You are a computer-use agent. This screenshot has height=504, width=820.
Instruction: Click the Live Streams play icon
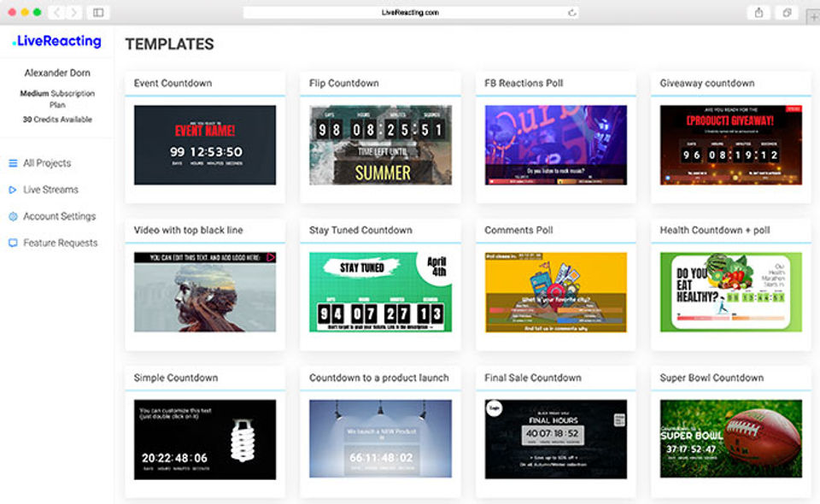coord(13,190)
